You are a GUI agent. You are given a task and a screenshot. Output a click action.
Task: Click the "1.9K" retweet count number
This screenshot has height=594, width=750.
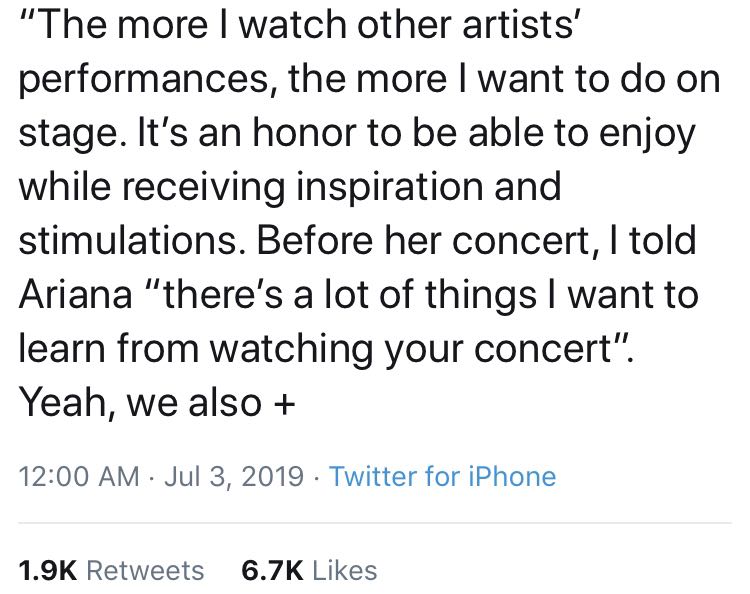(x=48, y=570)
